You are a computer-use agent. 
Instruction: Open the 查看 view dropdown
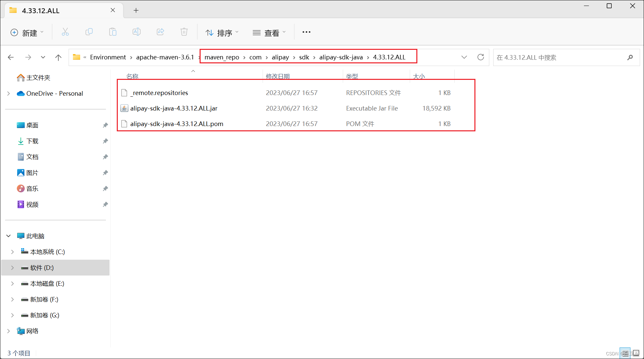click(x=269, y=33)
